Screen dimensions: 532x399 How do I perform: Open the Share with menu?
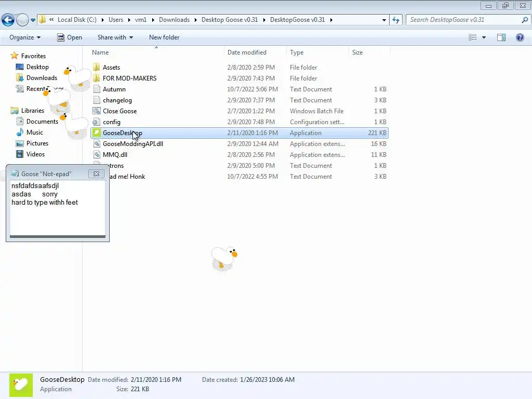point(115,37)
